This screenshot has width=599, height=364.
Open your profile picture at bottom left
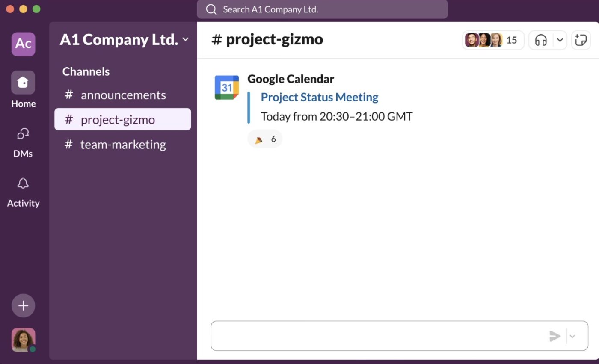23,340
